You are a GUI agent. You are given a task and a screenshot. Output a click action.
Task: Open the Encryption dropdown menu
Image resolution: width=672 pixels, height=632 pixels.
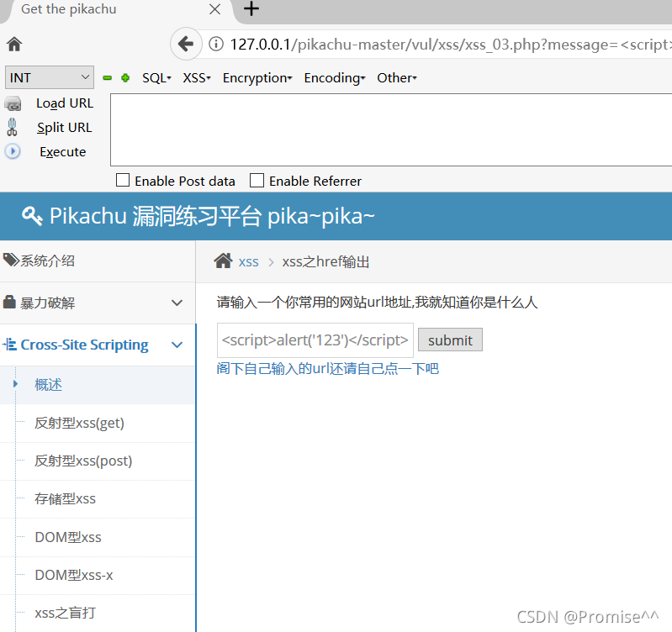(257, 78)
